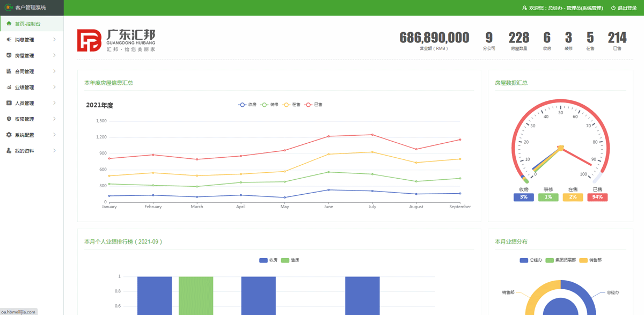This screenshot has height=315, width=644.
Task: Click the red 94% 已售 badge
Action: 598,197
